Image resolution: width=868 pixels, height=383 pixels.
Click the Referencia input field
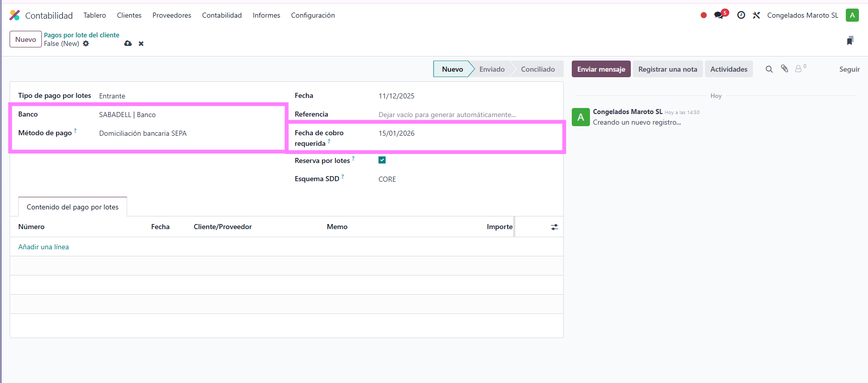coord(464,115)
